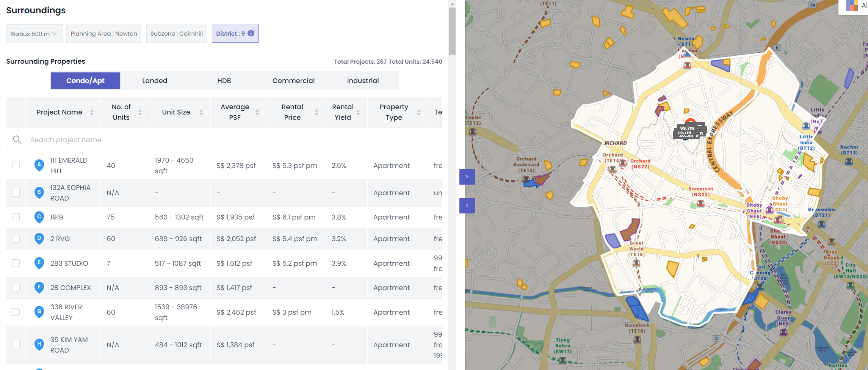The height and width of the screenshot is (370, 868).
Task: Tick checkbox for 132A Sophia Road
Action: point(16,193)
